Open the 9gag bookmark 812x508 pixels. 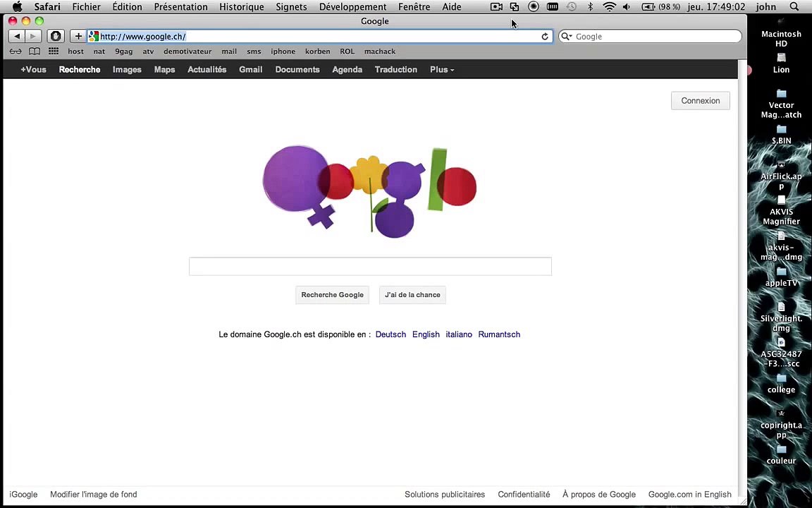[124, 52]
